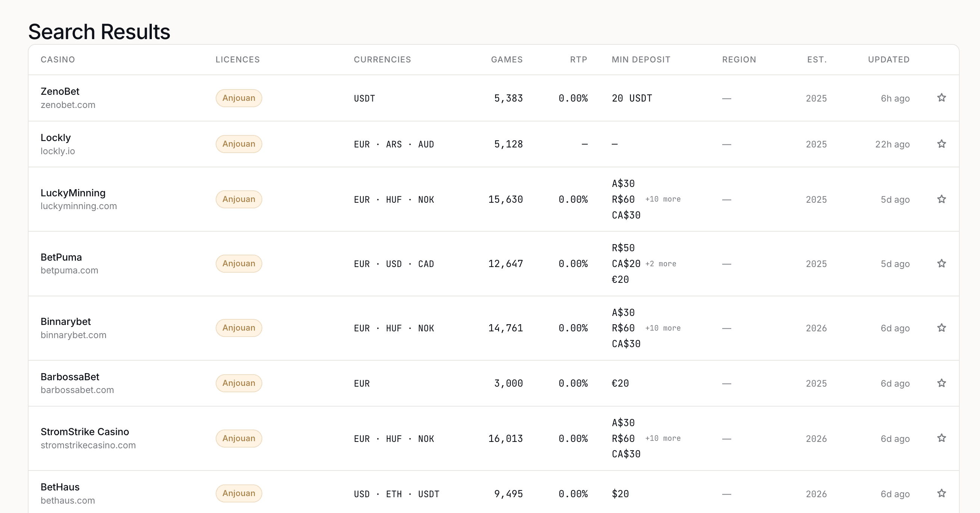
Task: Open barbossabet.com link
Action: tap(77, 390)
